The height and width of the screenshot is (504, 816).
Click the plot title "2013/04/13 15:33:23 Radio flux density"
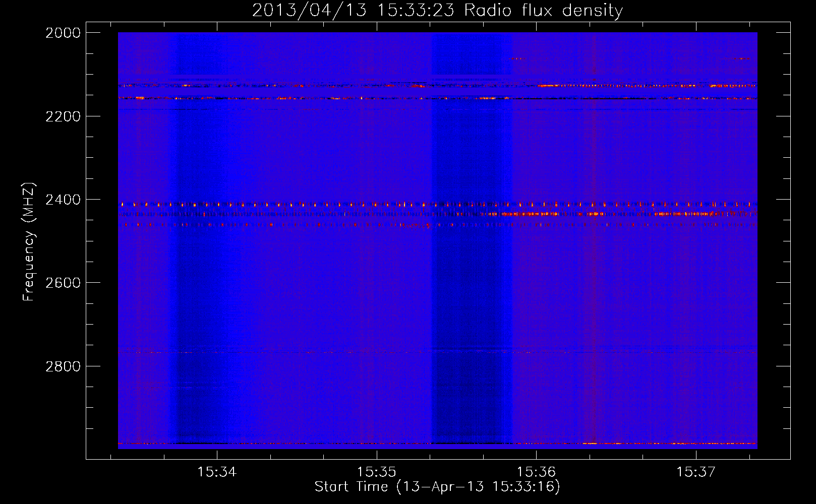point(437,10)
